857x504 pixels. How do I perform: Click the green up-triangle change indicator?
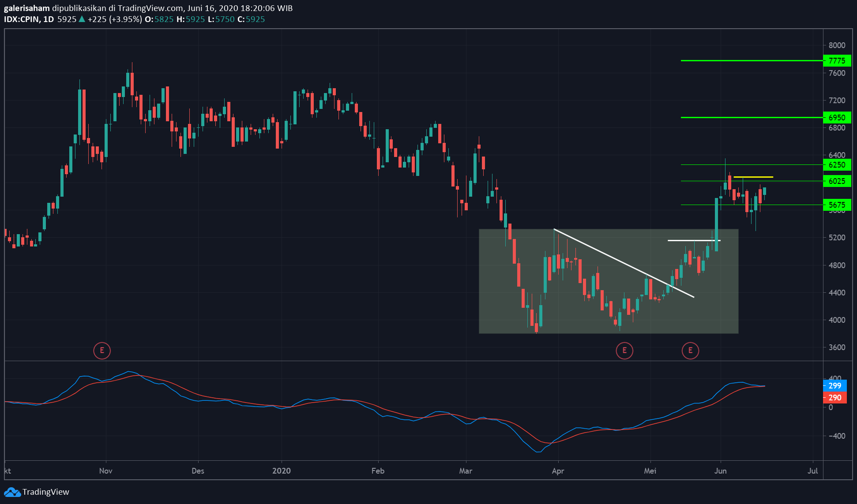(x=82, y=19)
